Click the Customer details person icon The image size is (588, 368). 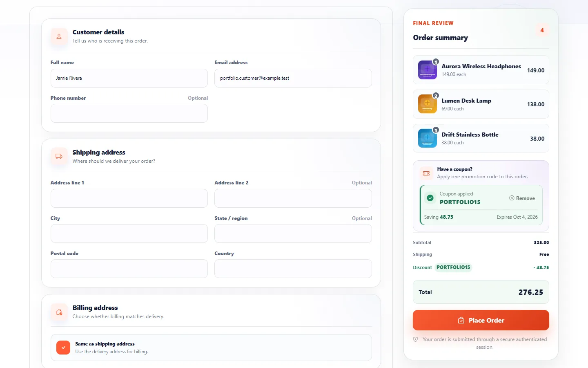(x=59, y=36)
